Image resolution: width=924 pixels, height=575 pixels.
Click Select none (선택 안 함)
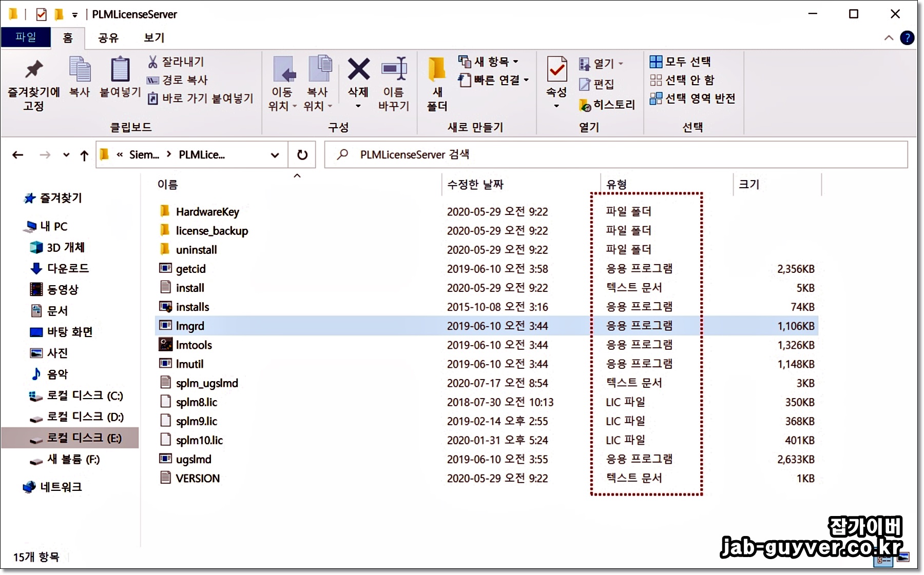click(x=682, y=80)
